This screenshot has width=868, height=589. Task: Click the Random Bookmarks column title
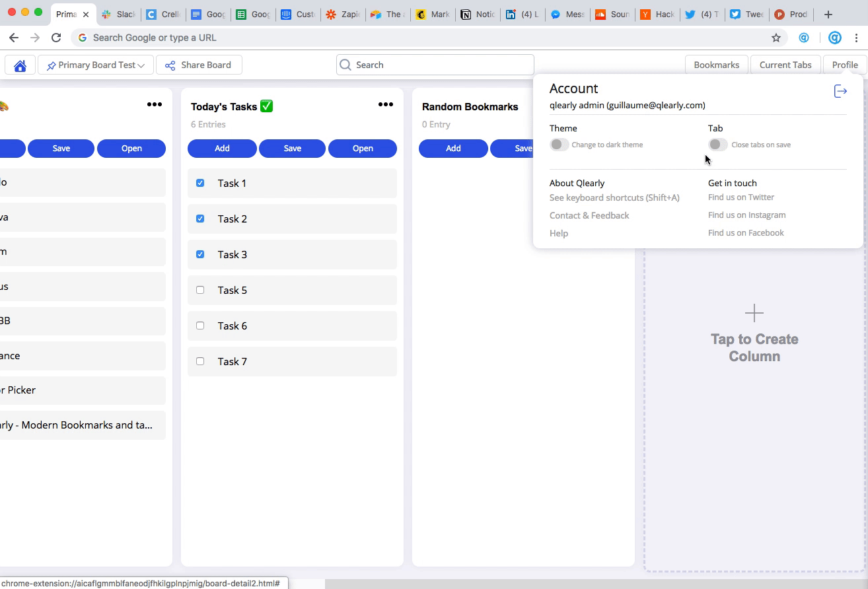pyautogui.click(x=470, y=106)
